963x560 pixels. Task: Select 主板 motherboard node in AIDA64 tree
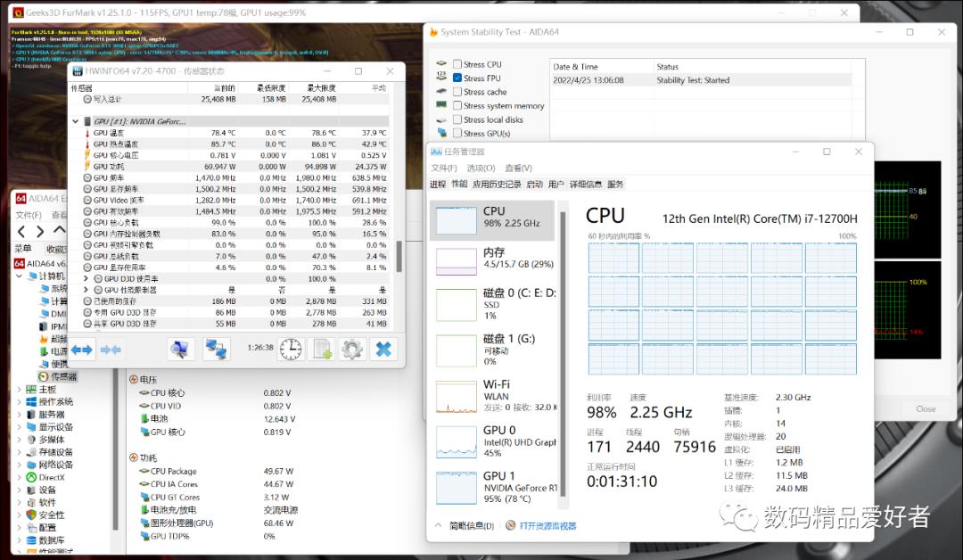42,390
